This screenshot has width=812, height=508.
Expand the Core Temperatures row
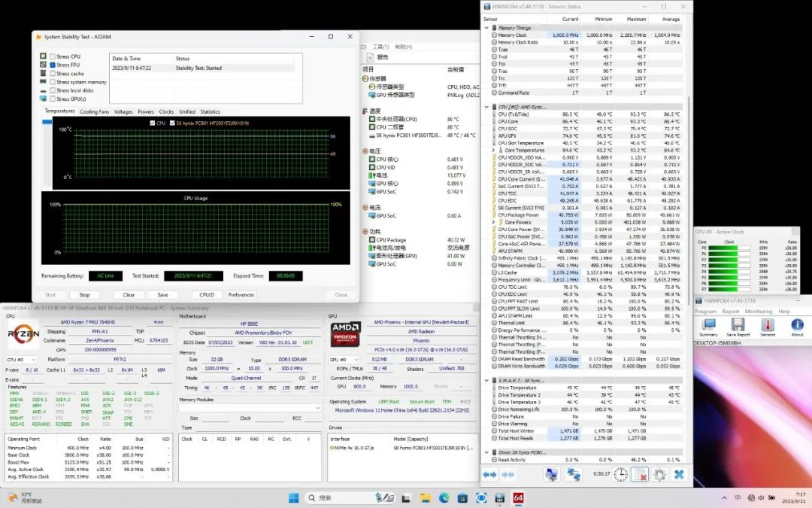[493, 150]
